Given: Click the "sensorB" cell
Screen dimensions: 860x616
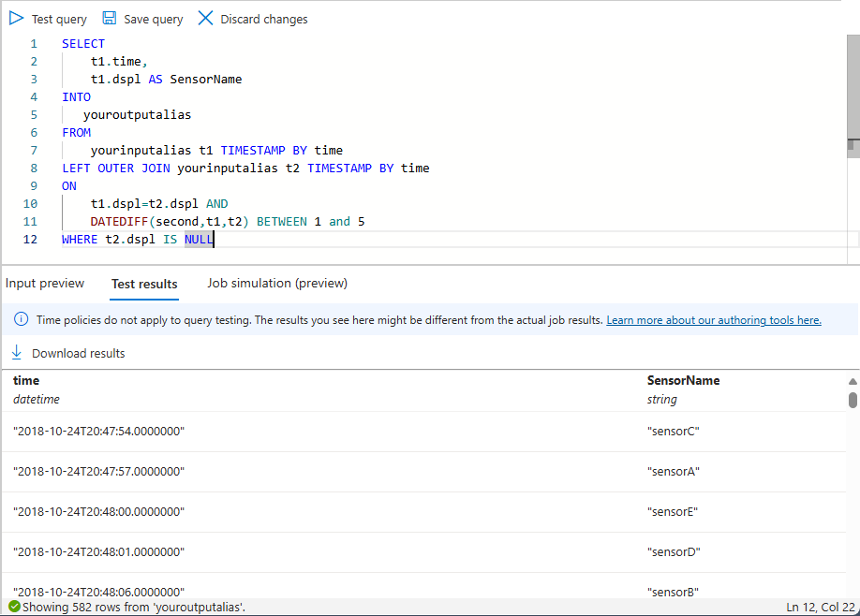Looking at the screenshot, I should coord(673,592).
